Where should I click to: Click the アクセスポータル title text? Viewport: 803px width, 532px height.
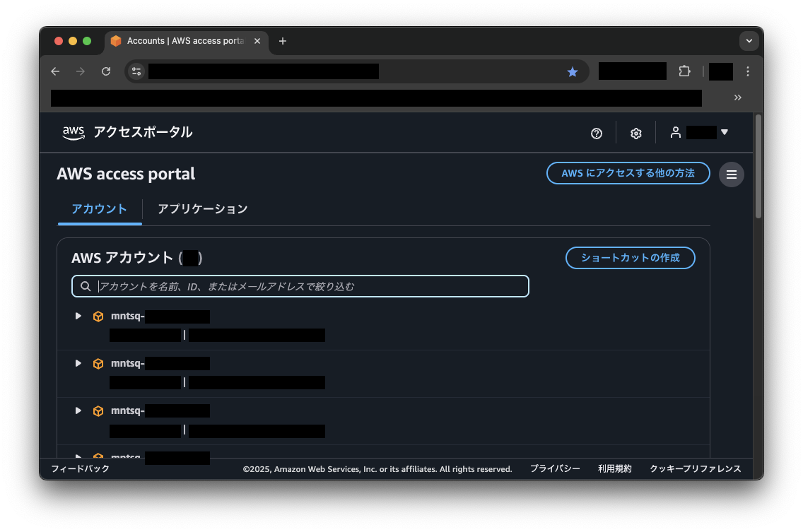143,132
